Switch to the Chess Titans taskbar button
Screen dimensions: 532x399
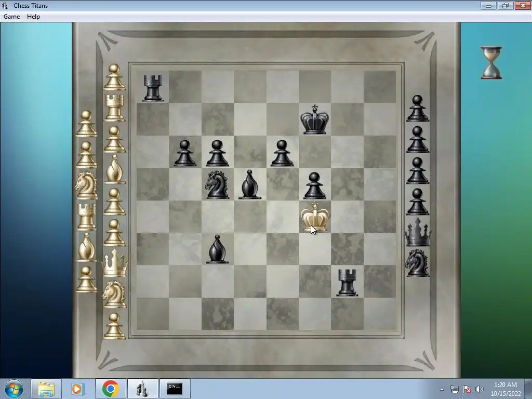click(142, 389)
